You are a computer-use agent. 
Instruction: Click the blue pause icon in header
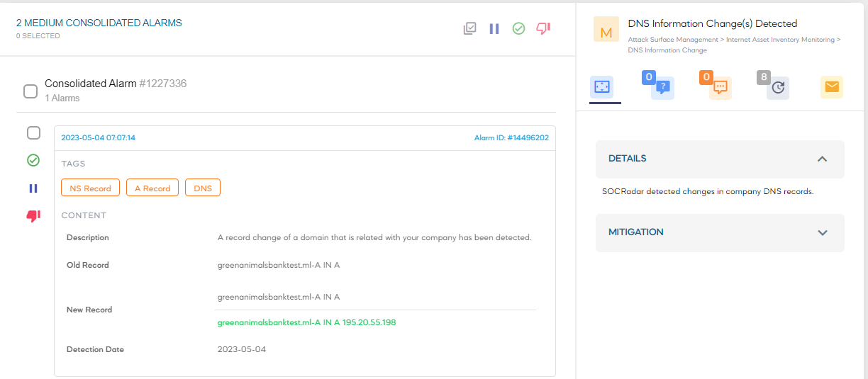494,28
